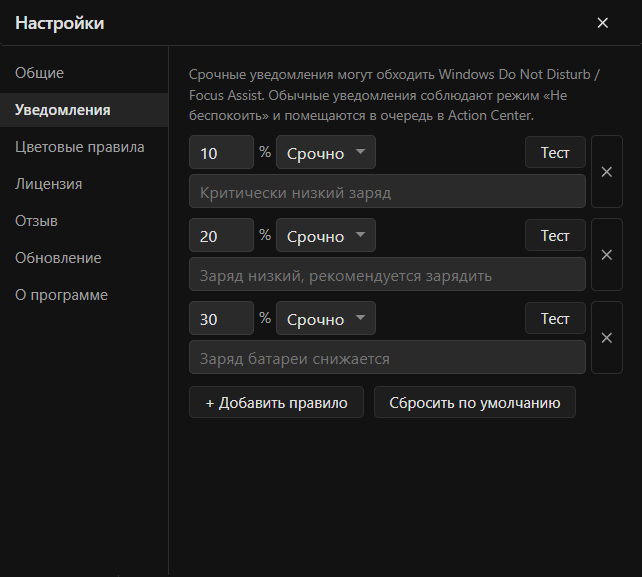Viewport: 642px width, 577px height.
Task: Select the Уведомления section
Action: point(84,110)
